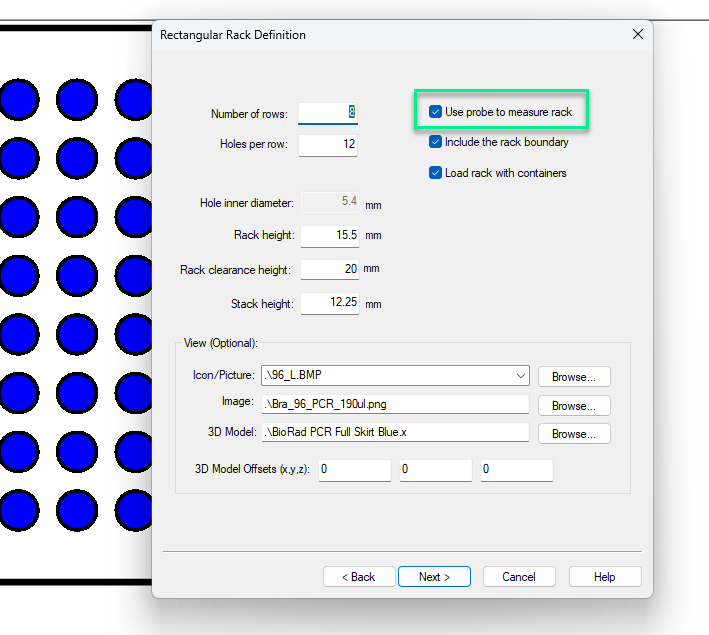The image size is (709, 635).
Task: Browse for the 3D Model file
Action: tap(573, 434)
